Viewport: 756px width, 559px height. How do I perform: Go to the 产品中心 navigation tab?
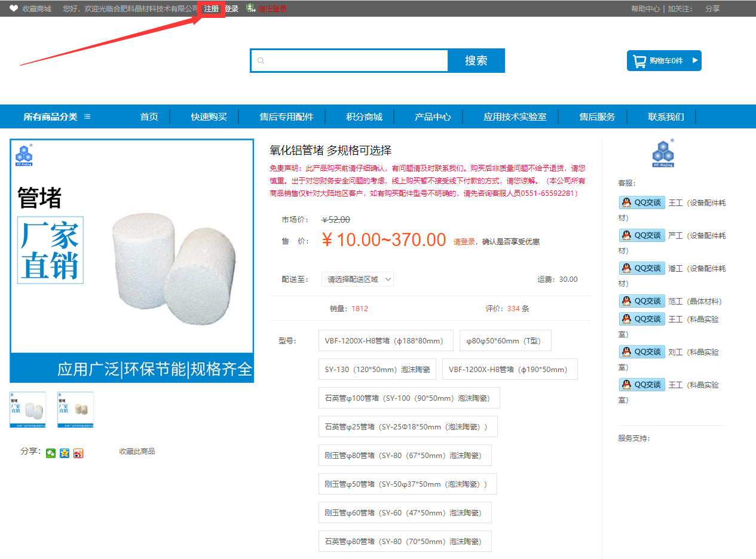[x=433, y=116]
